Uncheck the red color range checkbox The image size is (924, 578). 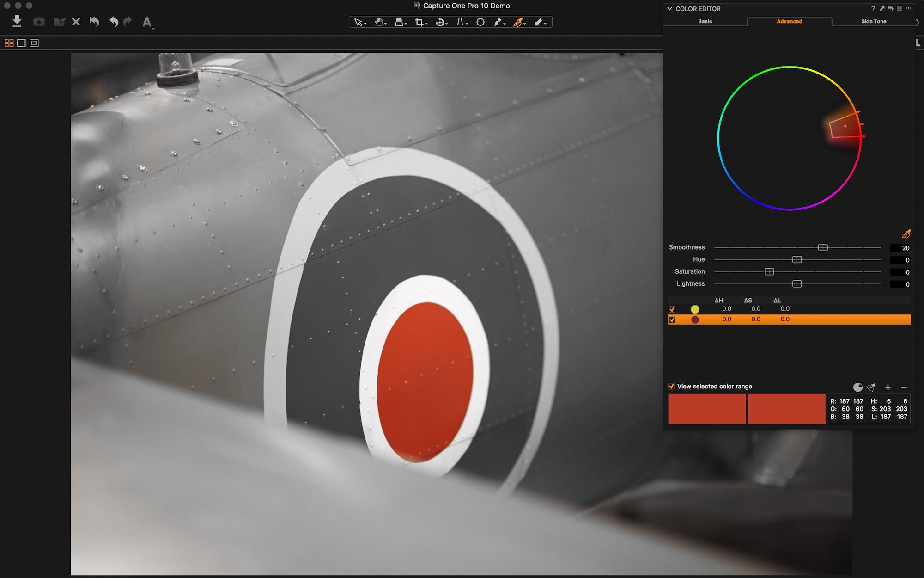coord(672,320)
